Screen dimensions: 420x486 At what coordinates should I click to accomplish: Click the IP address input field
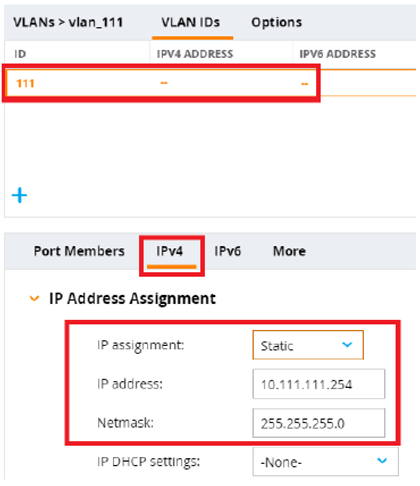(319, 384)
